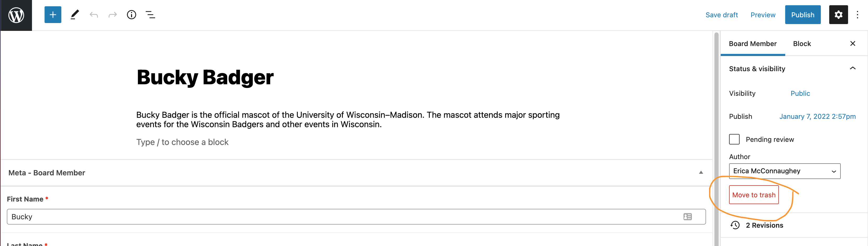The image size is (868, 246).
Task: Click Save draft
Action: (x=721, y=15)
